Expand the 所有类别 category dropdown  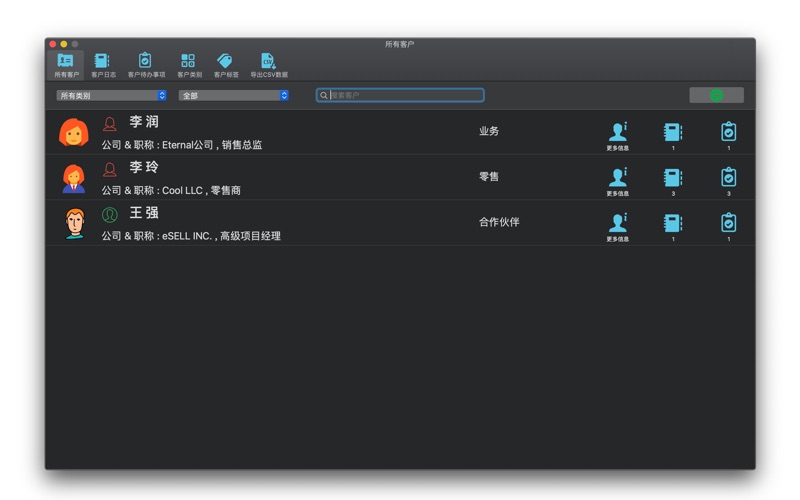tap(111, 96)
